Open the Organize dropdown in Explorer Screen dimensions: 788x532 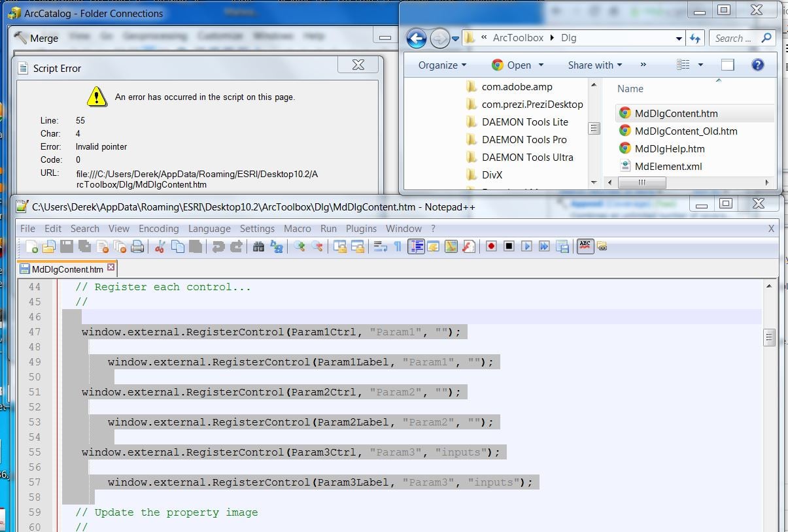443,65
